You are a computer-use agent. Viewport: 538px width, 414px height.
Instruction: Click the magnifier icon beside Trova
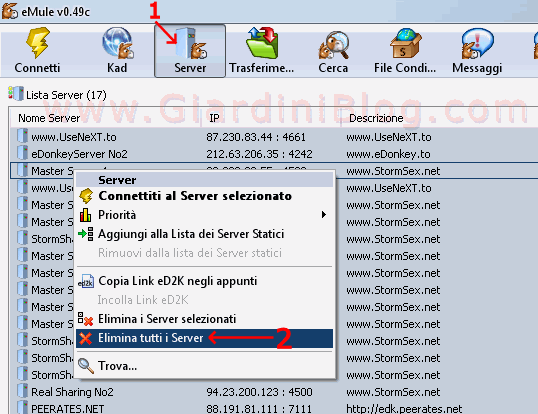(86, 366)
